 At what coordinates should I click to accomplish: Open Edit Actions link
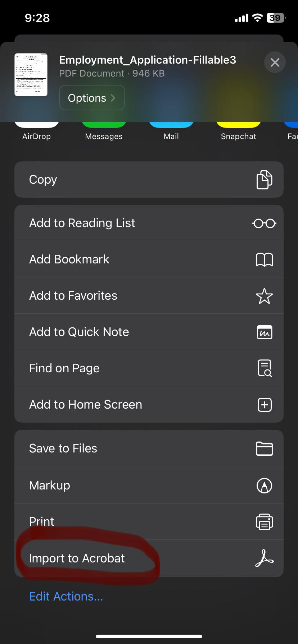pyautogui.click(x=66, y=597)
